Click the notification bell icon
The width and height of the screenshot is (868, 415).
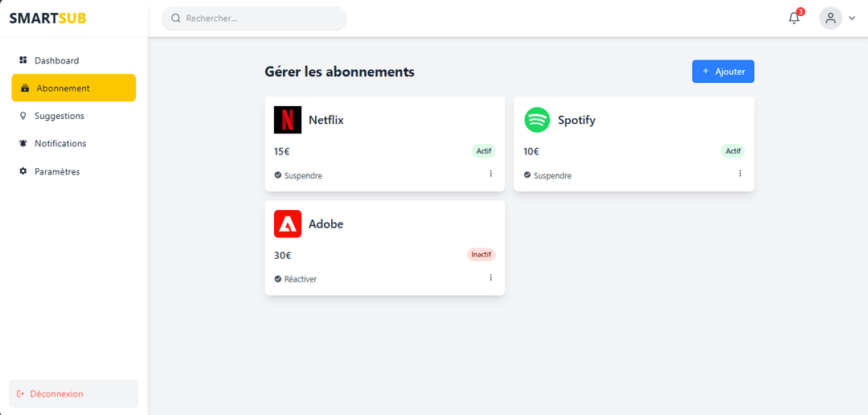coord(794,18)
